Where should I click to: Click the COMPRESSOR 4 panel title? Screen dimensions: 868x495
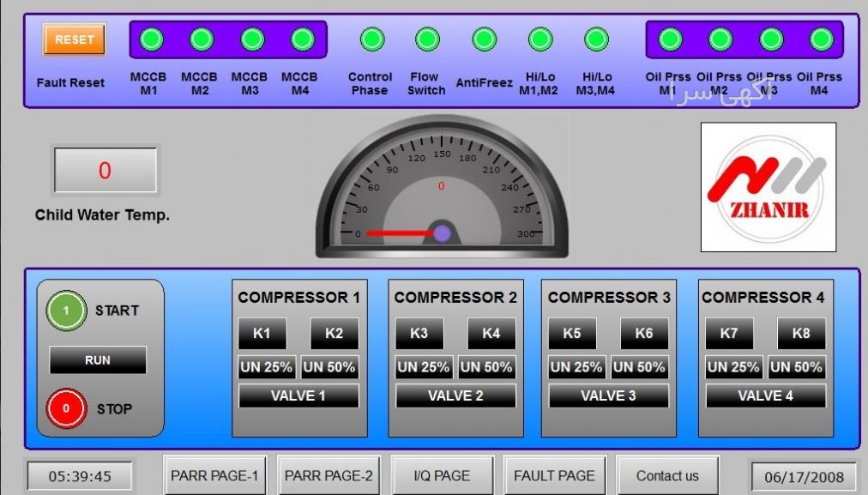[x=763, y=298]
